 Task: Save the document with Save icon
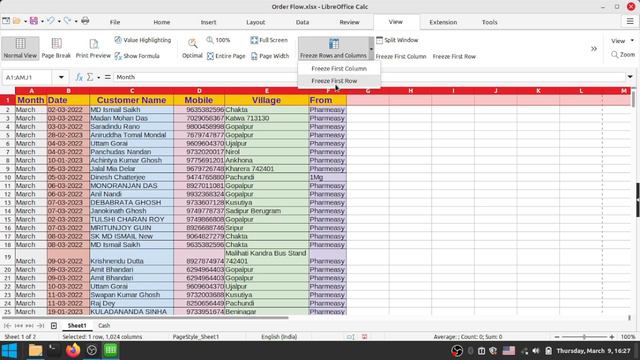click(x=33, y=20)
